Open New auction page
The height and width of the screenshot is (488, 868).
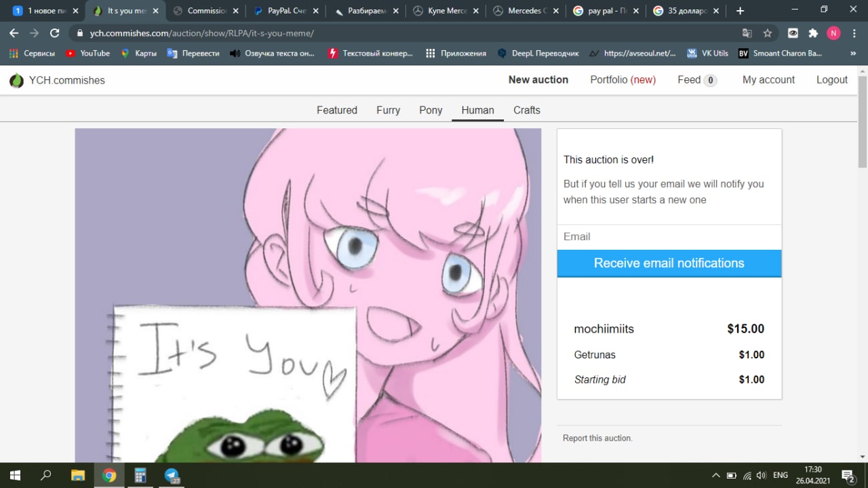538,79
